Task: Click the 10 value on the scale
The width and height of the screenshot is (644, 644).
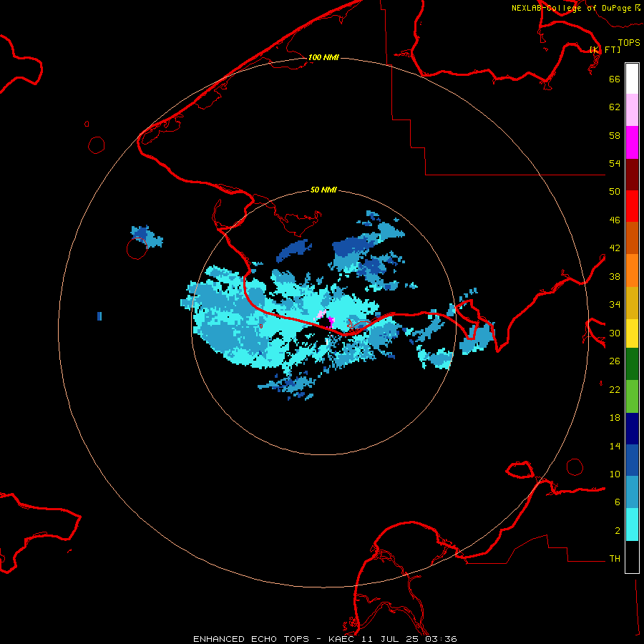Action: point(615,474)
